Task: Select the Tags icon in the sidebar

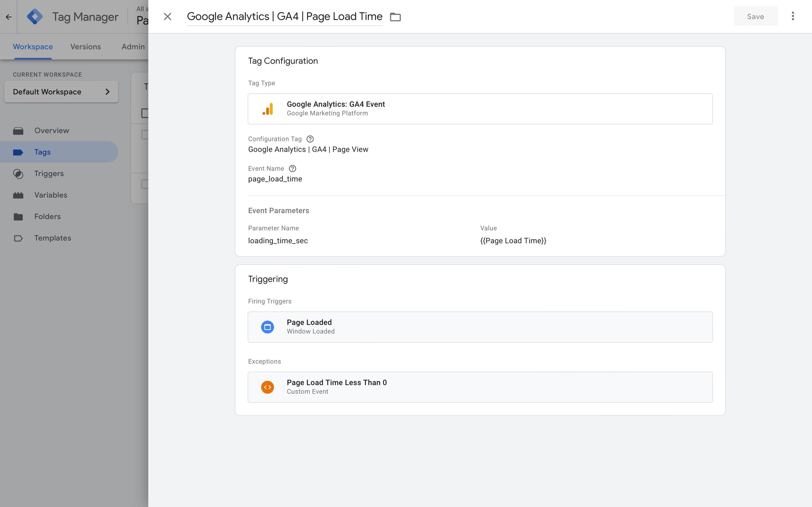Action: (x=19, y=152)
